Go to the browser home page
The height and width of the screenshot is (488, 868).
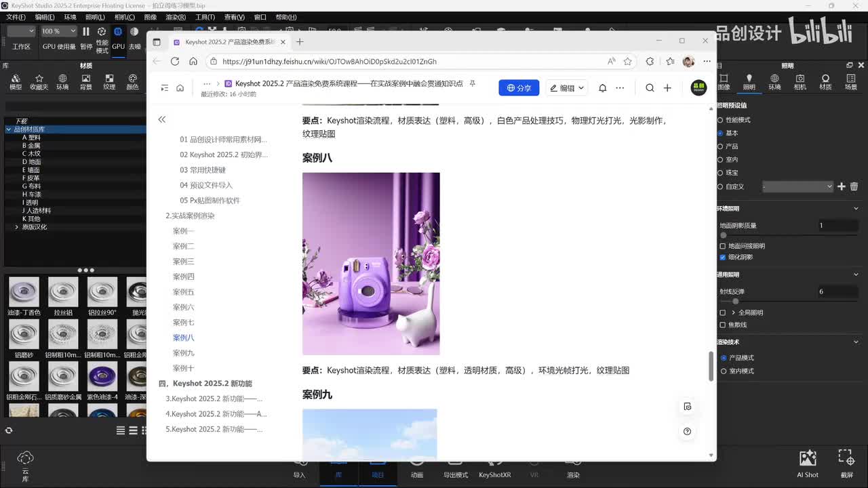(193, 61)
